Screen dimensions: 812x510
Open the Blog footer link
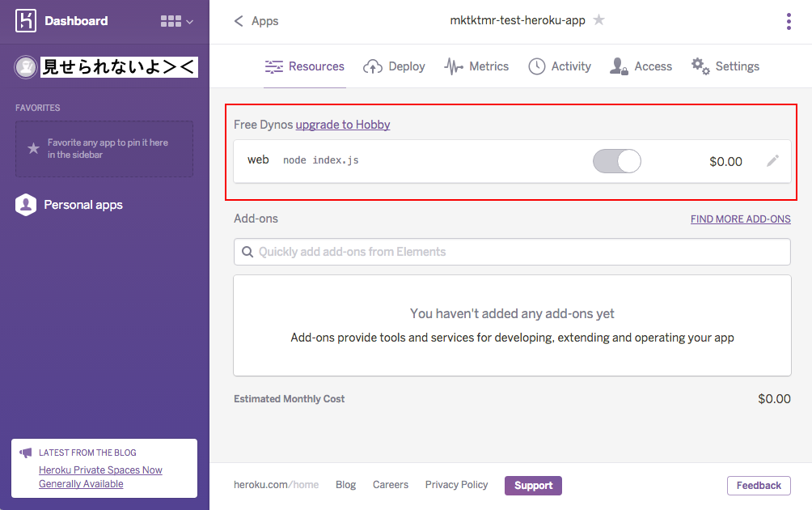(345, 485)
